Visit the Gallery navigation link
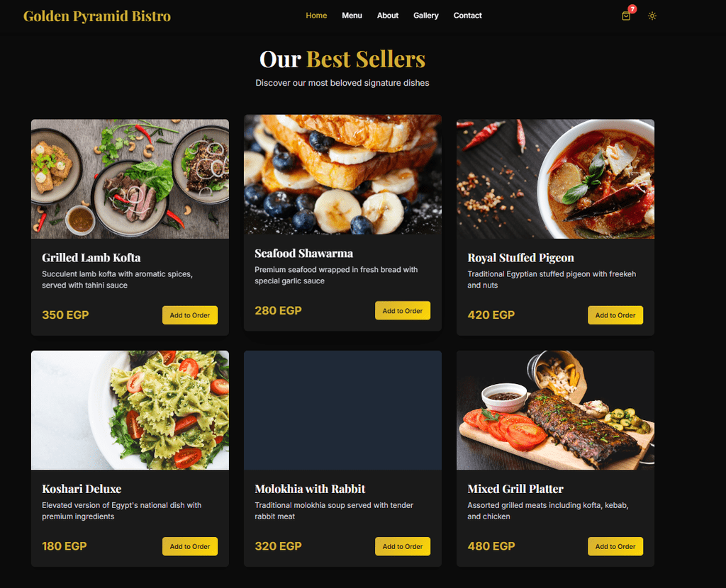 coord(426,16)
